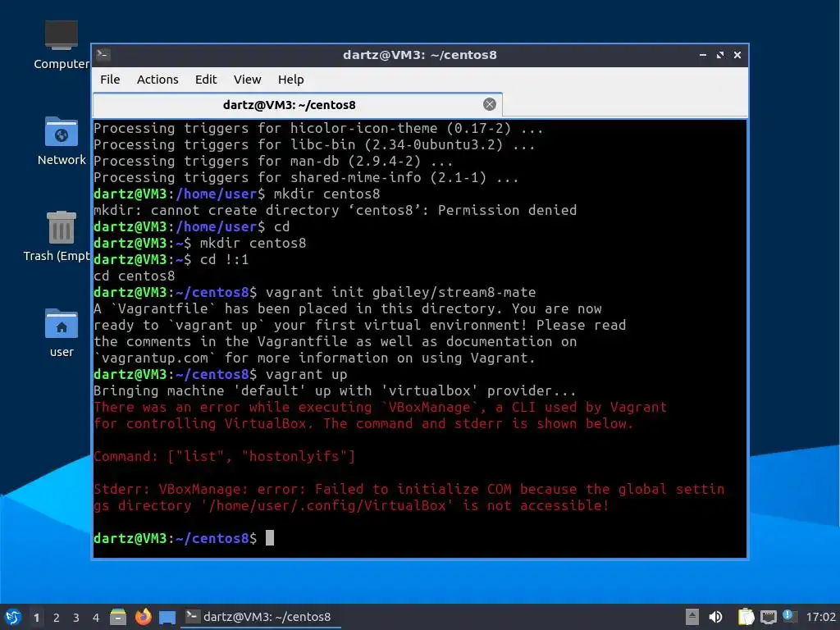Click the 'vagrant up' command text

click(x=307, y=374)
